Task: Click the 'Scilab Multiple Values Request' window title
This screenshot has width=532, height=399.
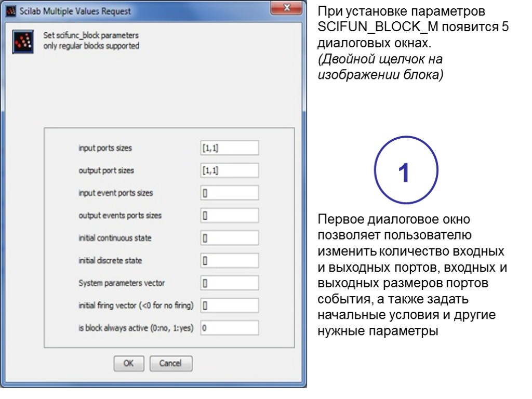Action: (75, 11)
